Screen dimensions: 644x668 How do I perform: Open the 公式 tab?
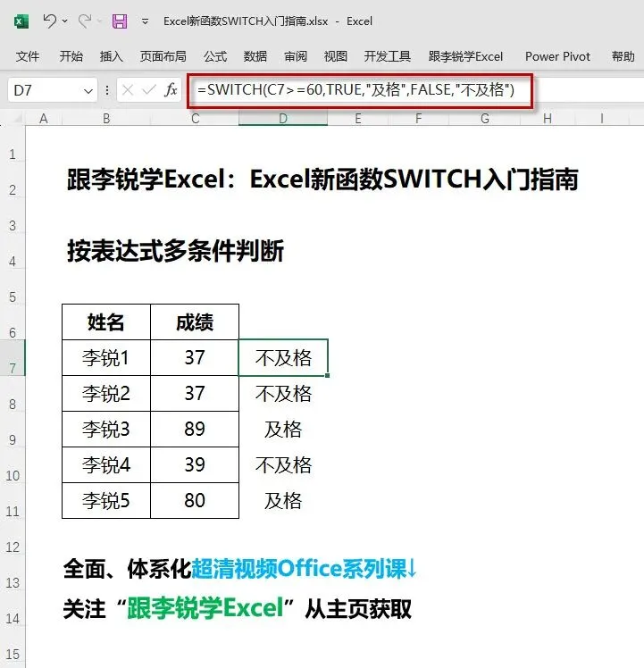215,56
